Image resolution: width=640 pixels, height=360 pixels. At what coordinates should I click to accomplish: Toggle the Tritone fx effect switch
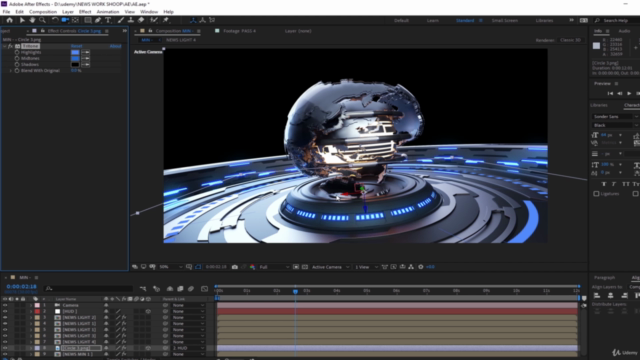point(11,46)
